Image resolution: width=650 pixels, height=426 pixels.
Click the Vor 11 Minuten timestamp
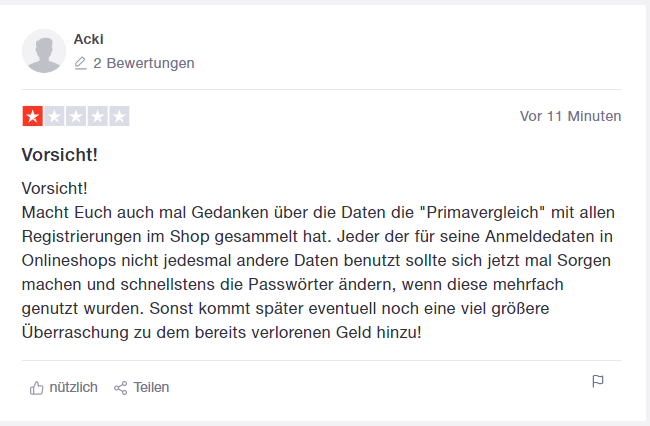coord(570,116)
